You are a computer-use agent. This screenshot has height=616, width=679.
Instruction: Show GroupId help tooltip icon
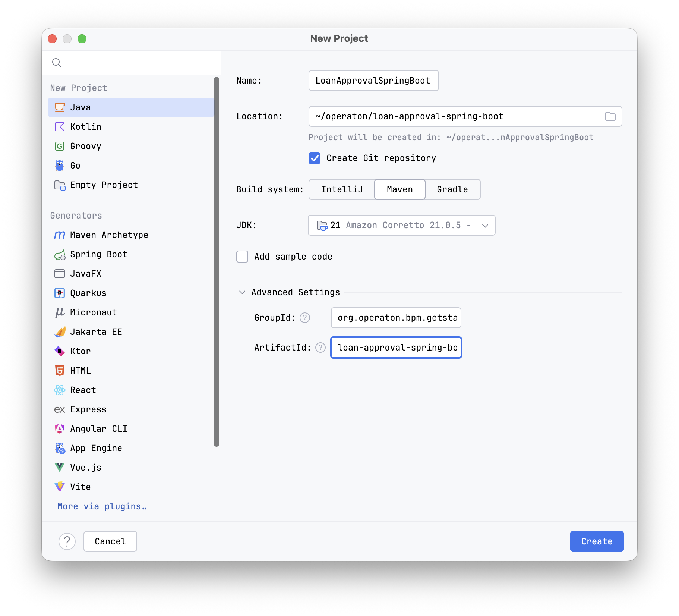coord(305,318)
